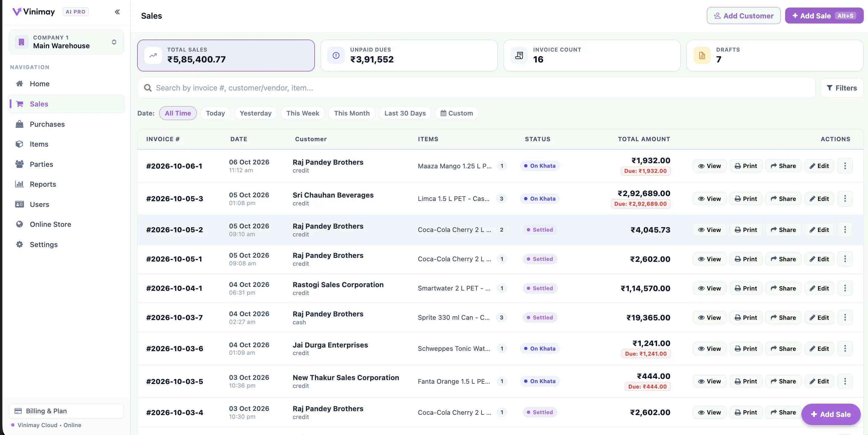Select the Last 30 Days filter

pyautogui.click(x=405, y=113)
